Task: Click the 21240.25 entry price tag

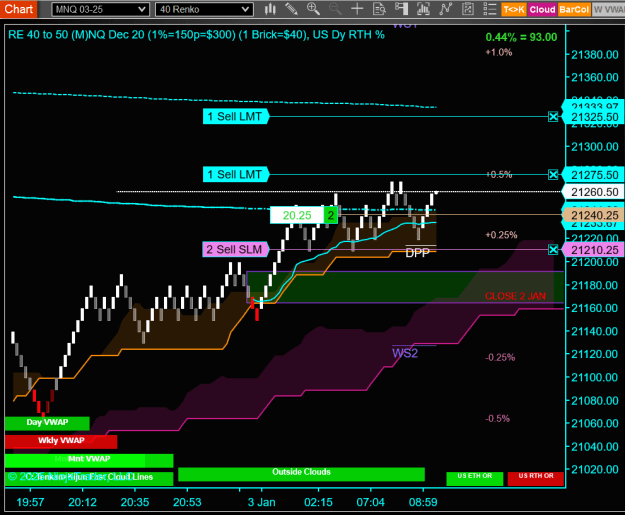Action: (x=594, y=216)
